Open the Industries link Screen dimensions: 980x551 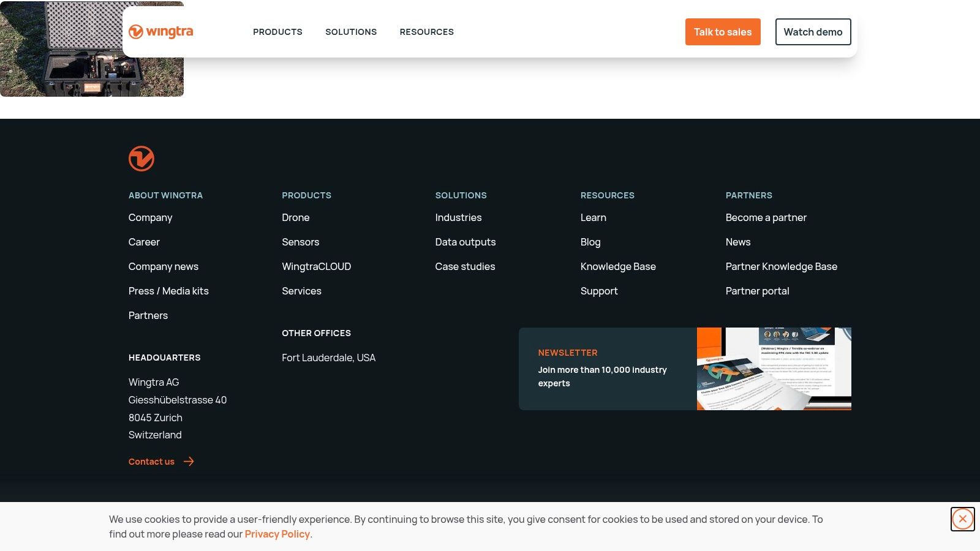pos(459,217)
